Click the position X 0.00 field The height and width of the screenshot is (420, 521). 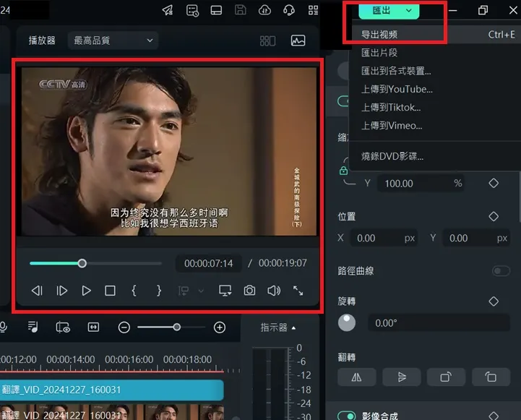click(384, 239)
